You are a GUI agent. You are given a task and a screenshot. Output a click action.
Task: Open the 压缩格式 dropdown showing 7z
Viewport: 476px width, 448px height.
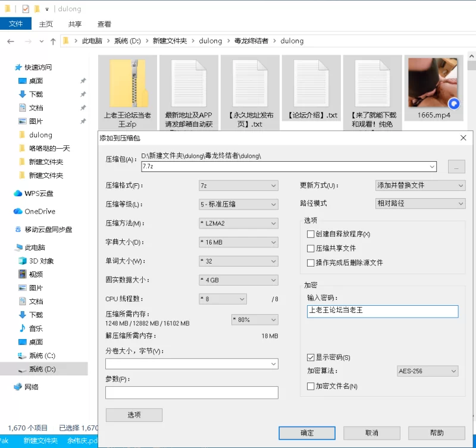[x=238, y=186]
